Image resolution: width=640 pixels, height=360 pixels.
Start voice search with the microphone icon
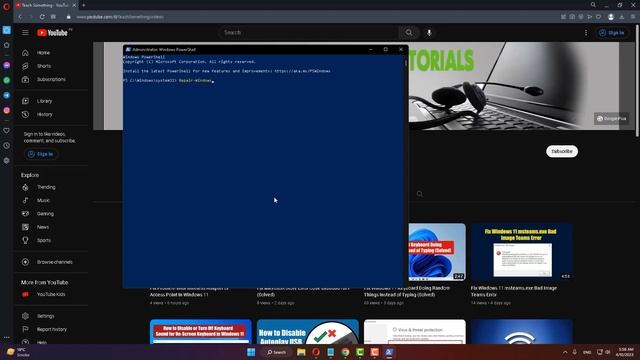429,33
